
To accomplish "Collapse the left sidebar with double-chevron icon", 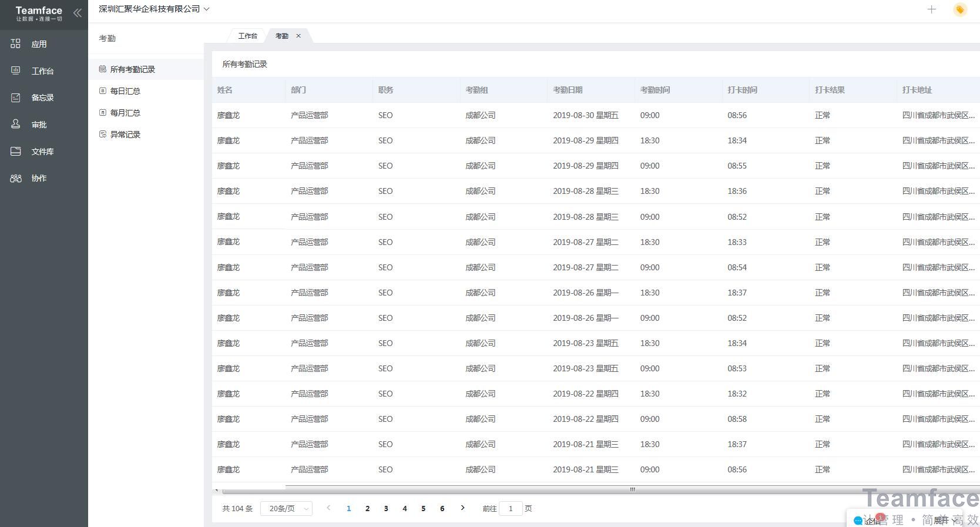I will 77,13.
